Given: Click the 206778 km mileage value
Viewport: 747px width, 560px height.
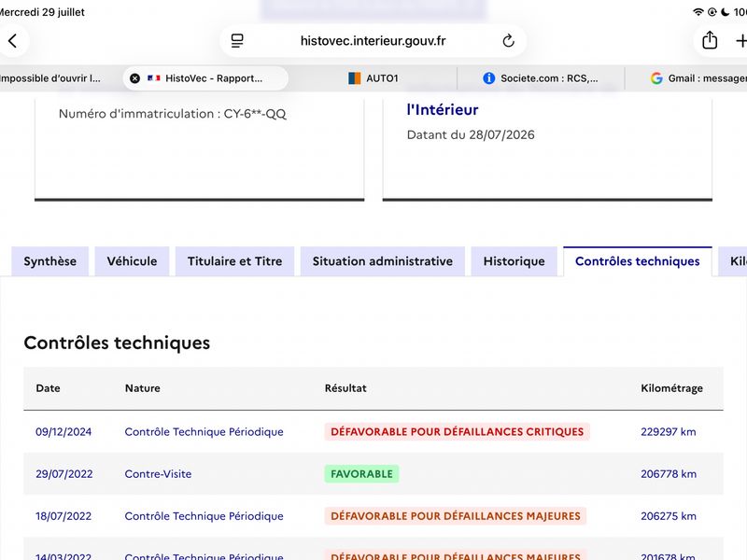Looking at the screenshot, I should click(669, 474).
